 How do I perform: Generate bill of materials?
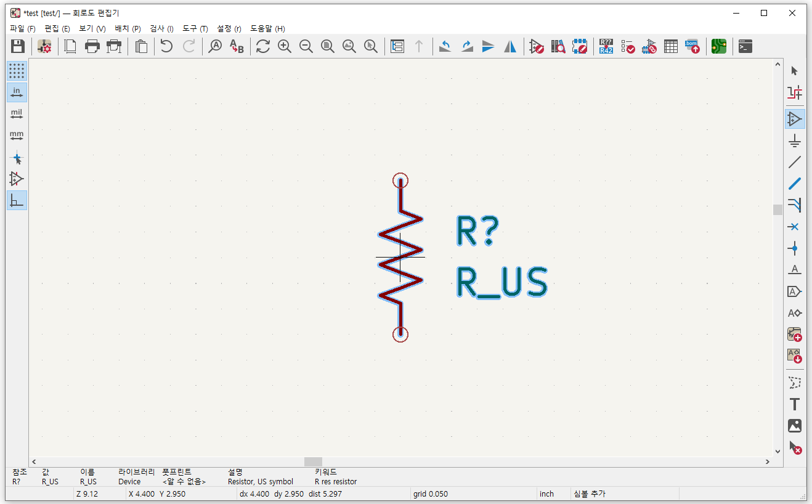click(692, 46)
